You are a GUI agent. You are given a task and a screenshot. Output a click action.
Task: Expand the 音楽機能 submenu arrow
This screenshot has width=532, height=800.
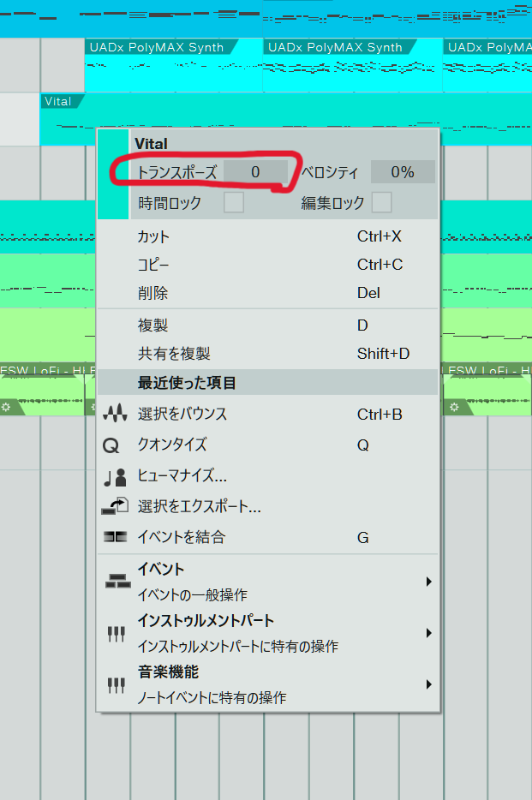429,684
